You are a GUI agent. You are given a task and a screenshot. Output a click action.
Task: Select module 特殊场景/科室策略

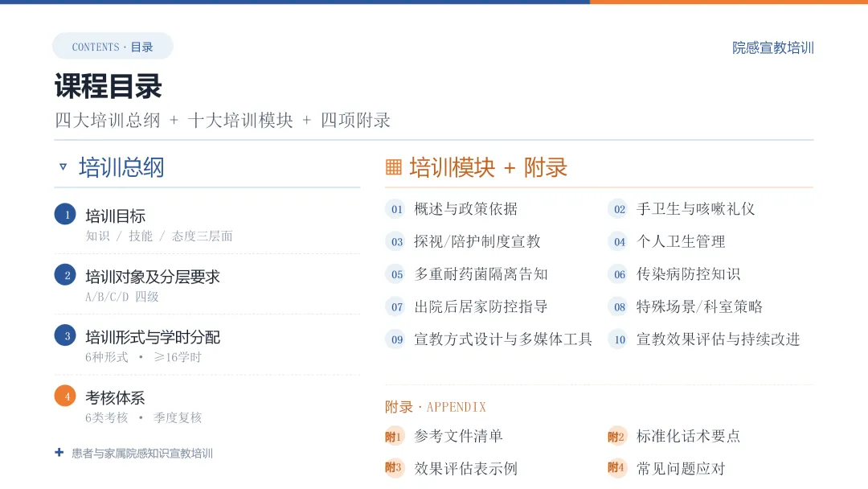tap(699, 306)
